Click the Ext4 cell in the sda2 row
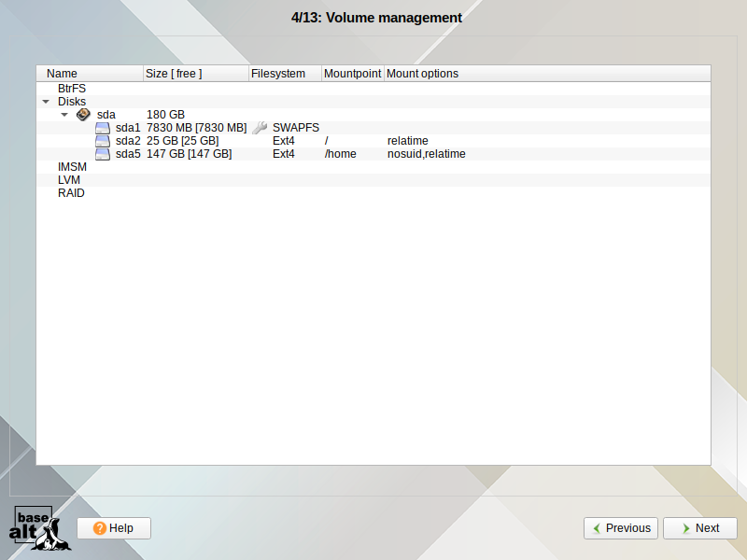 284,141
